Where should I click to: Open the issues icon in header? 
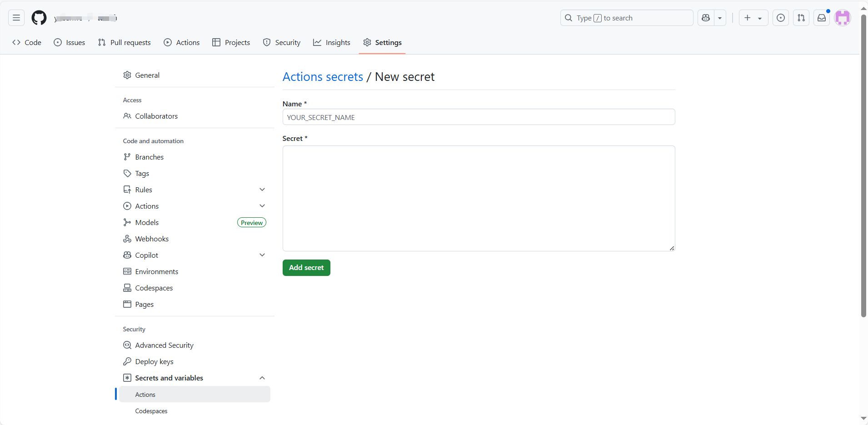tap(781, 18)
